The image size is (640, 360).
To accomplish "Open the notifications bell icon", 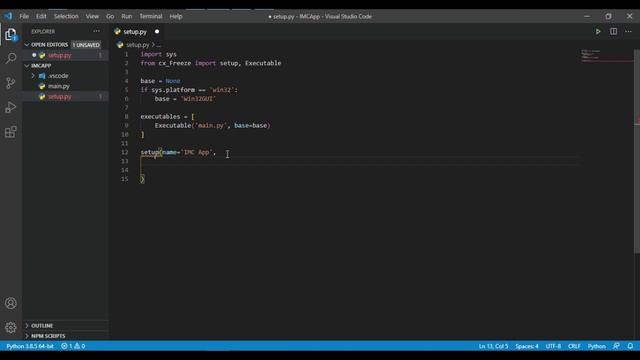I will [630, 346].
